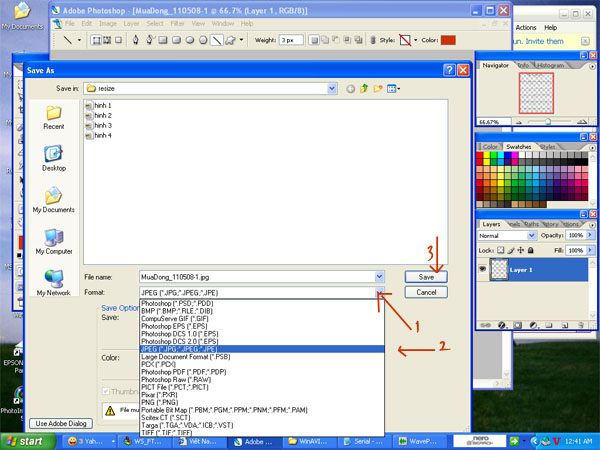Click the link-style chain icon in options bar
This screenshot has width=600, height=450.
[373, 40]
